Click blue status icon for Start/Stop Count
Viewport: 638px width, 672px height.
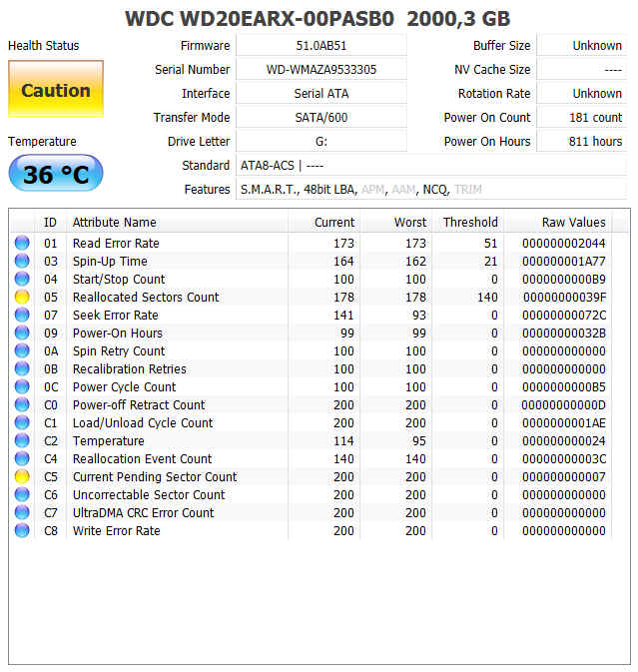pos(22,279)
